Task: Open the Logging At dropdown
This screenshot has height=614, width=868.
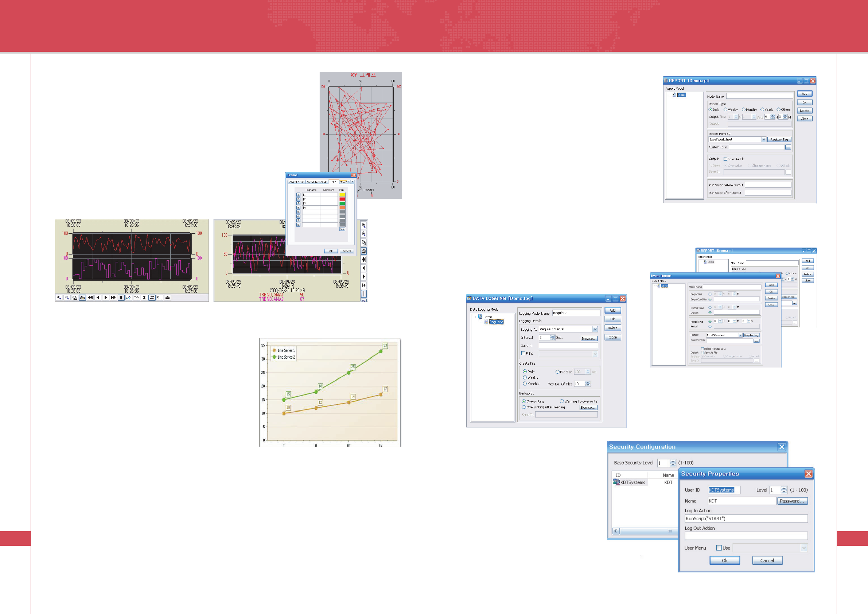Action: pyautogui.click(x=595, y=329)
